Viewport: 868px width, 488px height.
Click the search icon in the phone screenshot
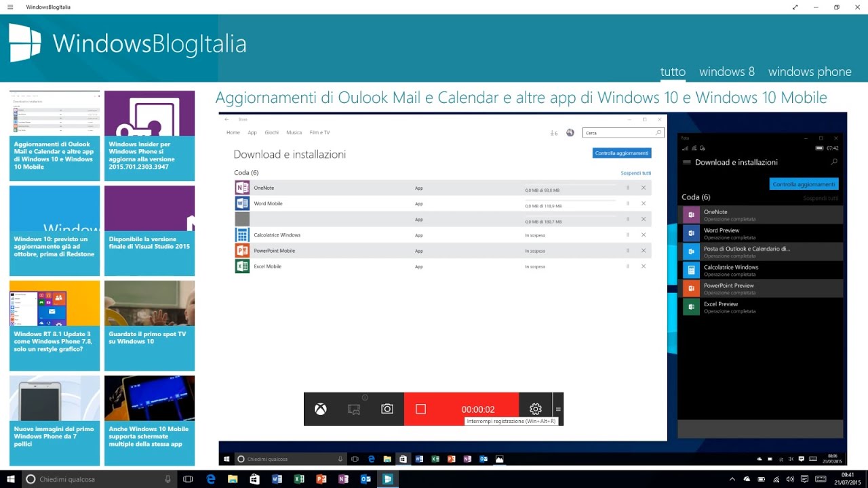click(x=834, y=162)
